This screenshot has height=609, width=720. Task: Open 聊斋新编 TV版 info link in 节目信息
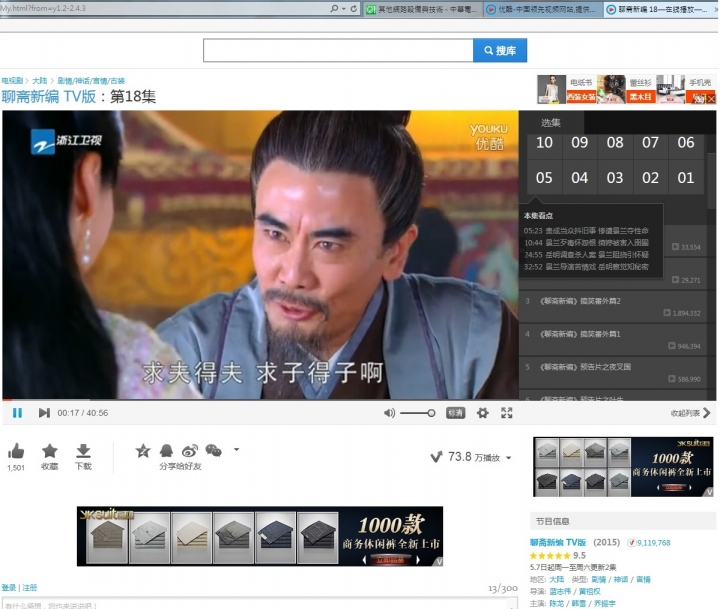pyautogui.click(x=558, y=542)
